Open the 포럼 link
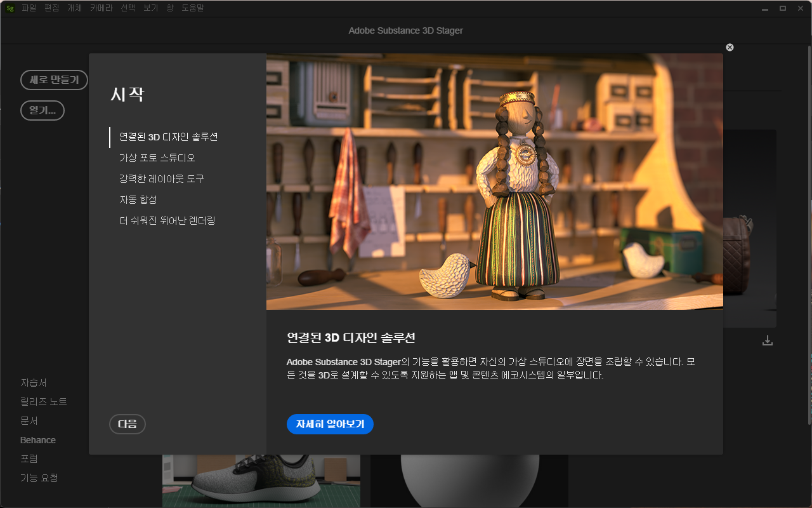This screenshot has height=508, width=812. point(29,458)
